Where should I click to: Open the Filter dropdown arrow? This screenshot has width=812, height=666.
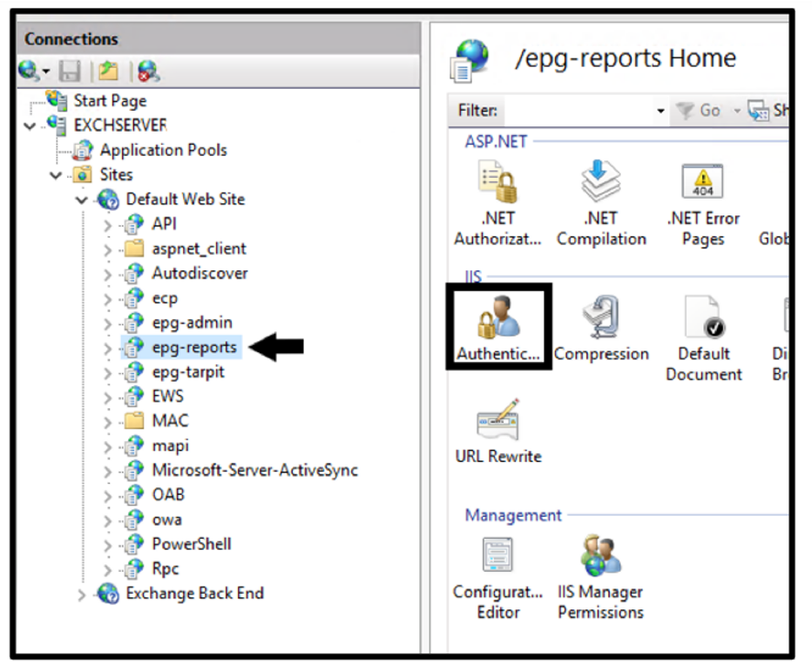click(660, 111)
